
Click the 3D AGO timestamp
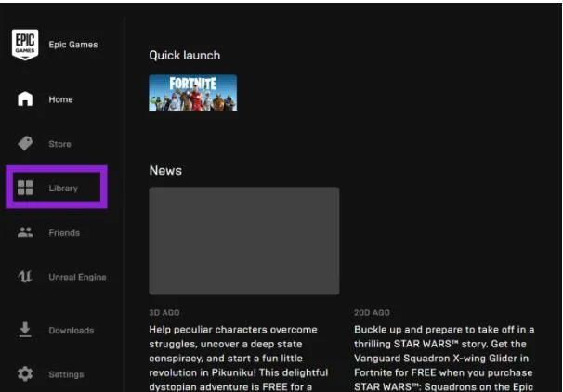[x=164, y=312]
